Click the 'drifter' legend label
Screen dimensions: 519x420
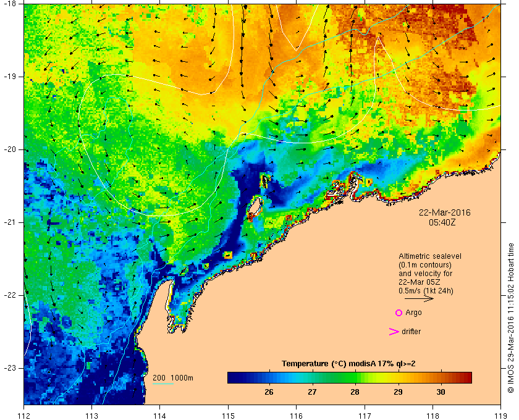click(411, 332)
